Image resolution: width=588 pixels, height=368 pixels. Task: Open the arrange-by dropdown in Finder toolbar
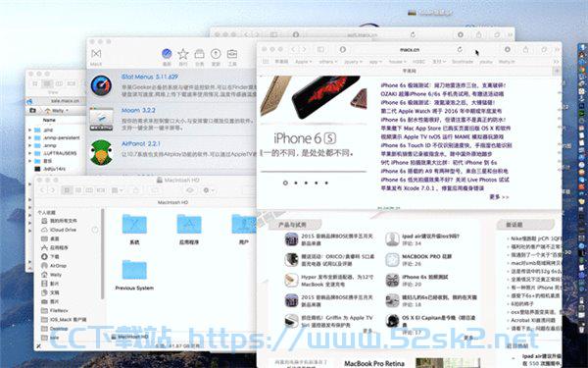point(117,190)
